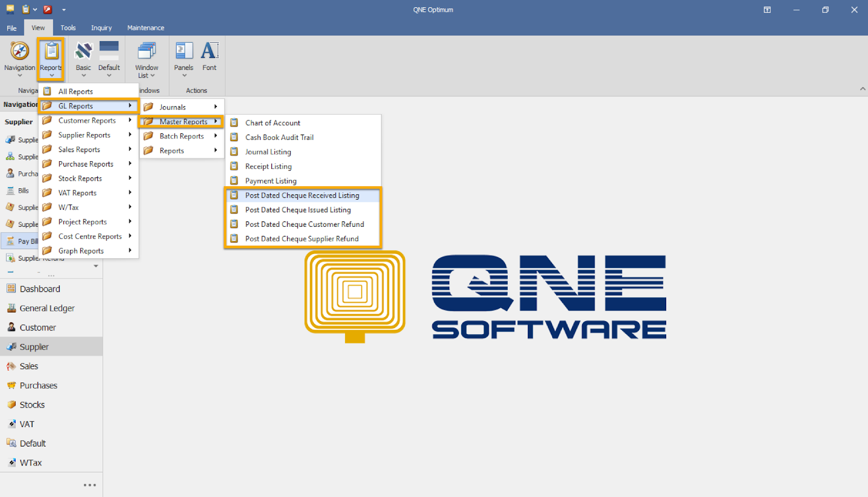Open the Window List button
868x497 pixels.
146,59
